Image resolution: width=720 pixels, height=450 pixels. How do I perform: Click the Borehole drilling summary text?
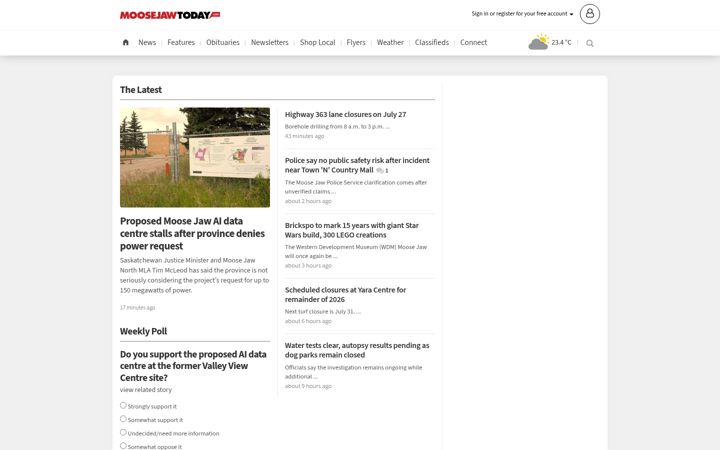pyautogui.click(x=337, y=127)
